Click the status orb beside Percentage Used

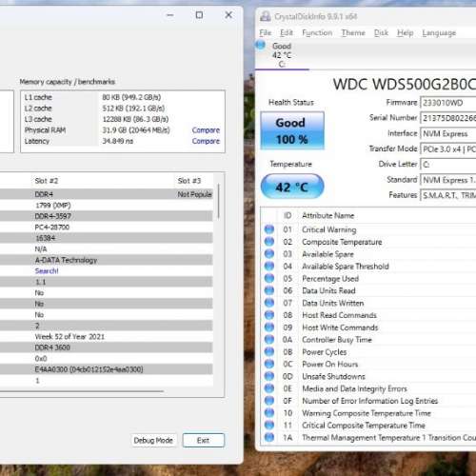pyautogui.click(x=269, y=278)
